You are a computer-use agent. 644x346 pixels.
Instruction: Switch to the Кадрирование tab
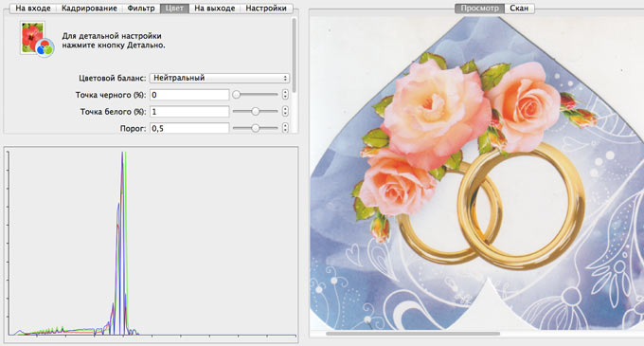tap(89, 9)
